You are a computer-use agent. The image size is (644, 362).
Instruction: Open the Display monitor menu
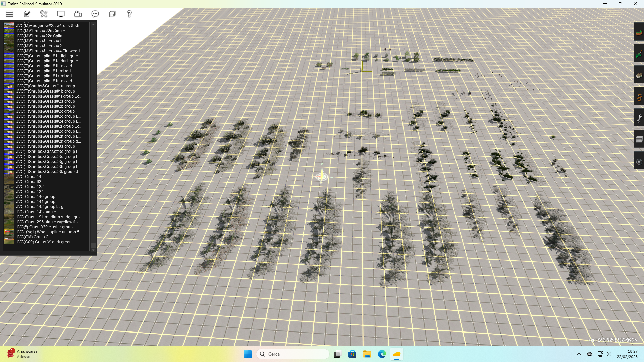coord(61,14)
